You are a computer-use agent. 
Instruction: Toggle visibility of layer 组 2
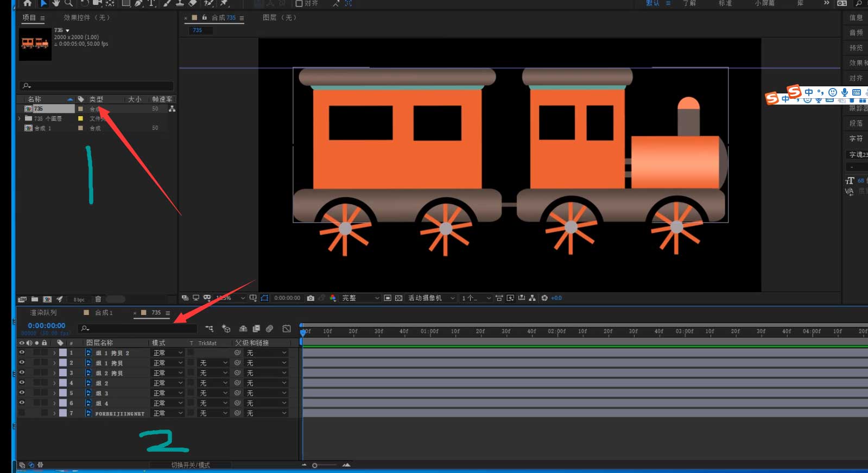tap(22, 383)
